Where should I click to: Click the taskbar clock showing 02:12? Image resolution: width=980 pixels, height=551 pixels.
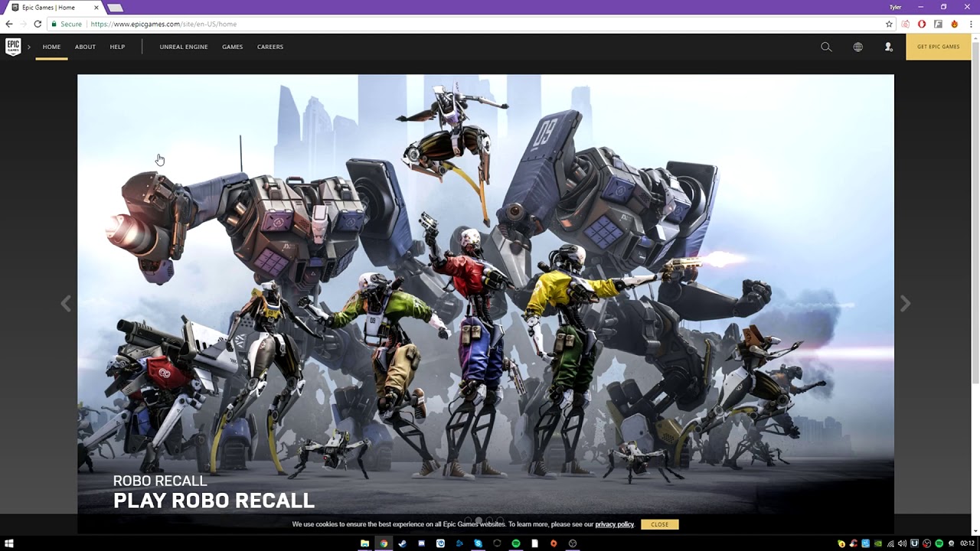pos(967,543)
